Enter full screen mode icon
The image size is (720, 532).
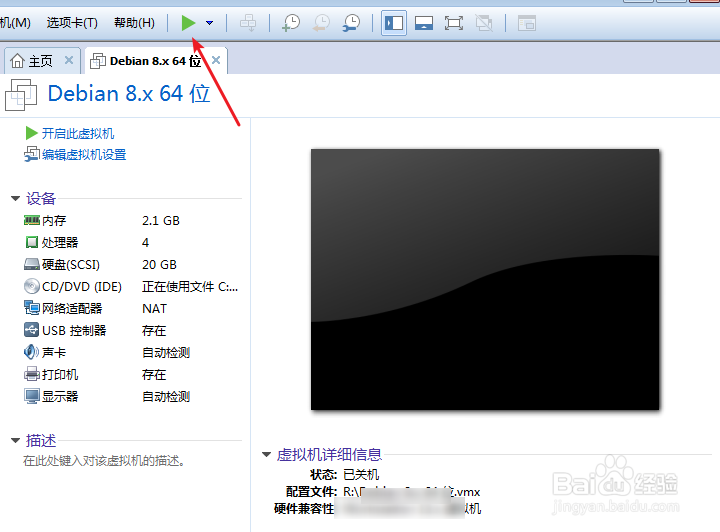pos(454,23)
